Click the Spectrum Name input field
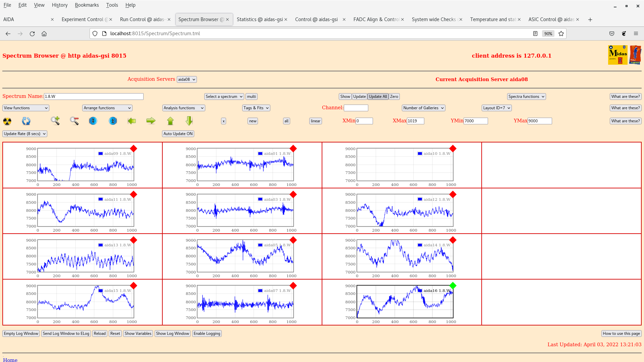The image size is (644, 362). [x=94, y=97]
